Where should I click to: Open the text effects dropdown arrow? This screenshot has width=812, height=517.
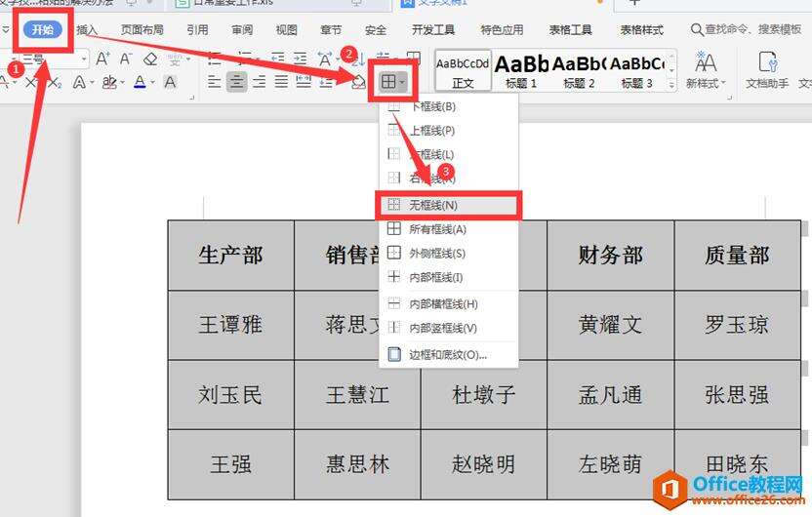click(92, 82)
